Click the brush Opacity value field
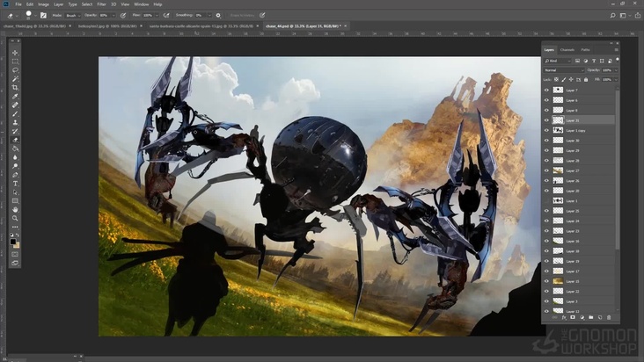The image size is (644, 362). coord(104,15)
